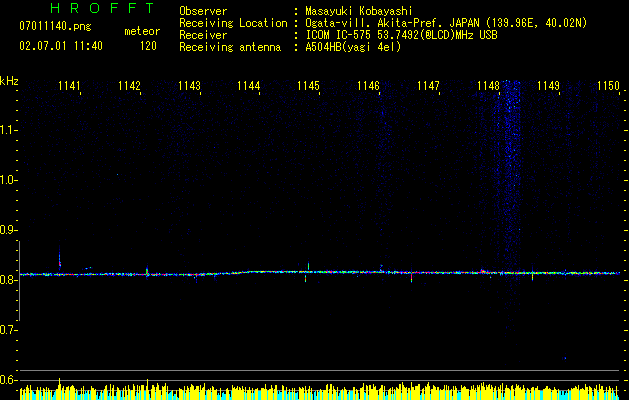Click the 0.9 kHz frequency axis label

coord(8,230)
